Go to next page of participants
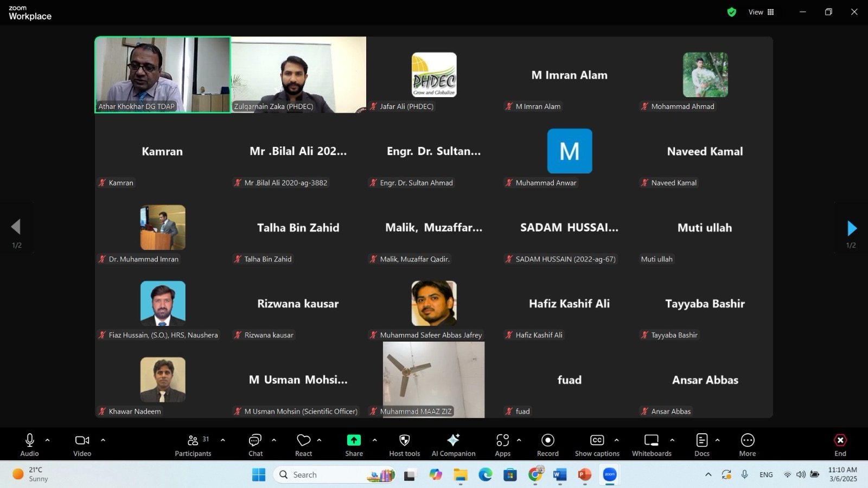The width and height of the screenshot is (868, 488). click(852, 228)
